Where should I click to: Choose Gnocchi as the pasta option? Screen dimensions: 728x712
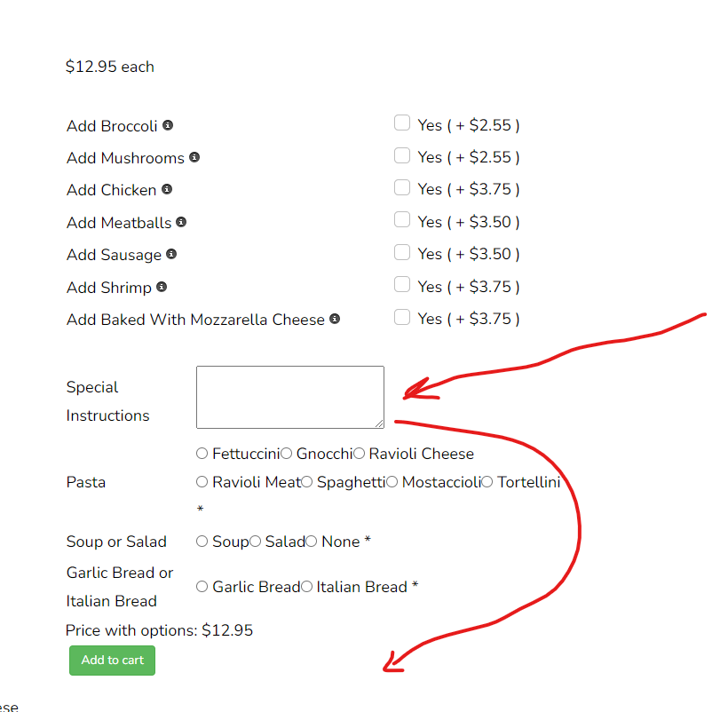click(286, 454)
